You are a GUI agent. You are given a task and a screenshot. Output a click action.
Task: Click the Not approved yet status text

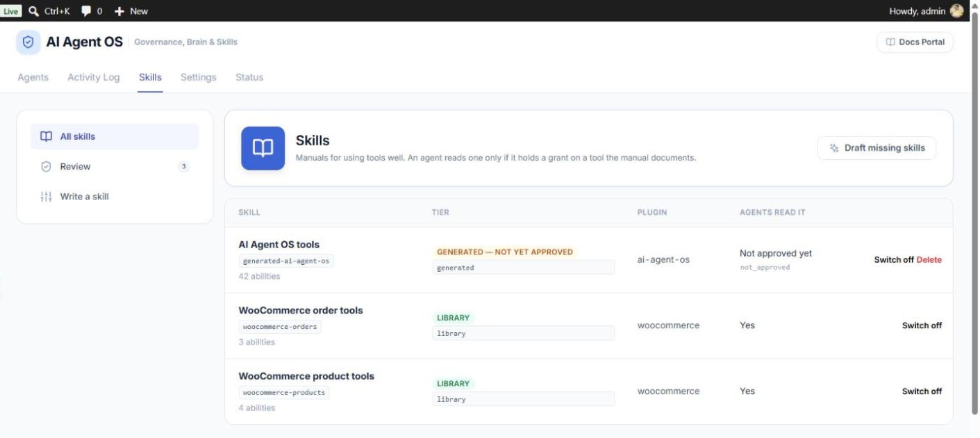point(776,254)
